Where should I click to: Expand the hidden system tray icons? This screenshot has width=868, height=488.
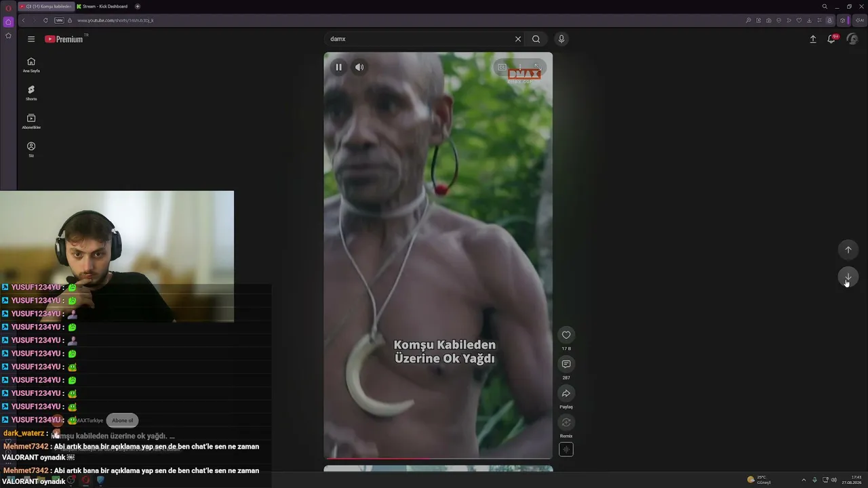804,480
